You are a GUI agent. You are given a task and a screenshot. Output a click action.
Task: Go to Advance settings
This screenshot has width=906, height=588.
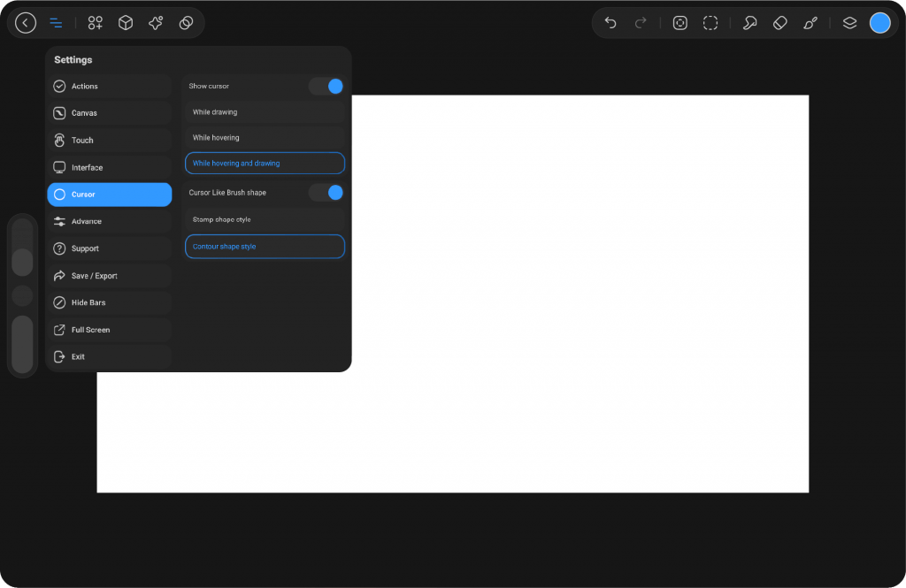click(x=110, y=221)
